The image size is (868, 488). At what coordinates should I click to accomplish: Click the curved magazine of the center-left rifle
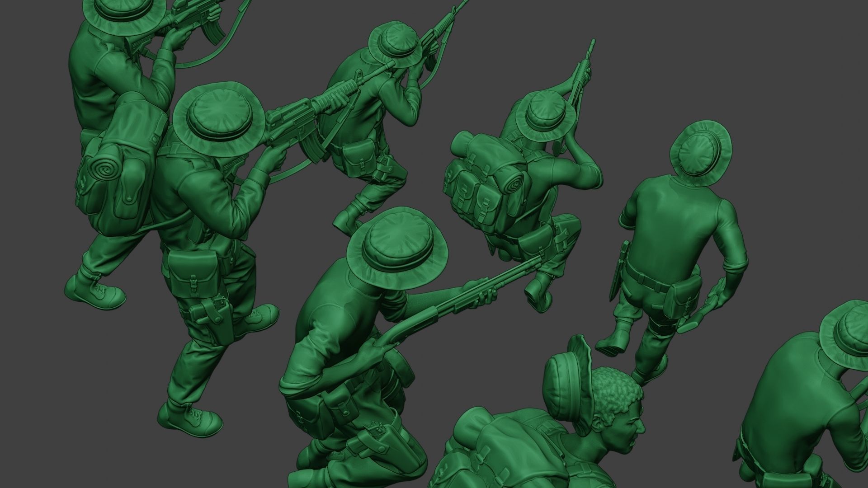pos(311,149)
